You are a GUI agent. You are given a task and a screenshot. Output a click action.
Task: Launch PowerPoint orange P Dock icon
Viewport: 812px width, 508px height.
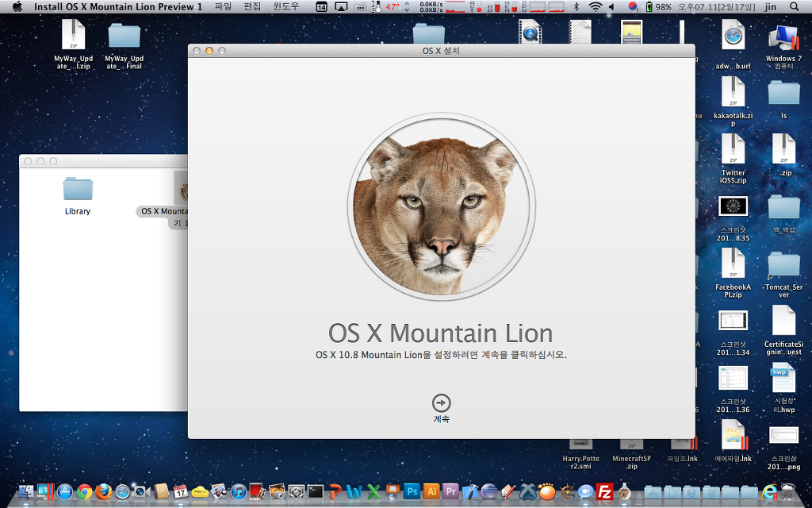click(x=335, y=491)
